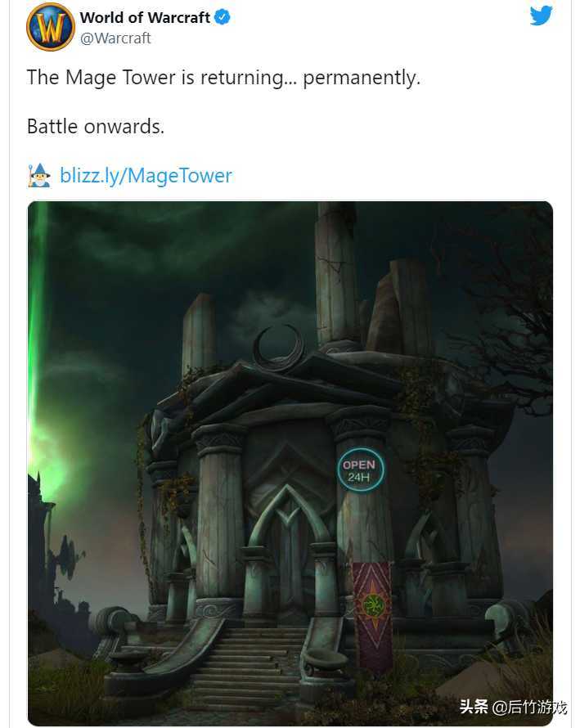Click the 头条 @后竹游戏 watermark
This screenshot has height=728, width=580.
coord(513,707)
